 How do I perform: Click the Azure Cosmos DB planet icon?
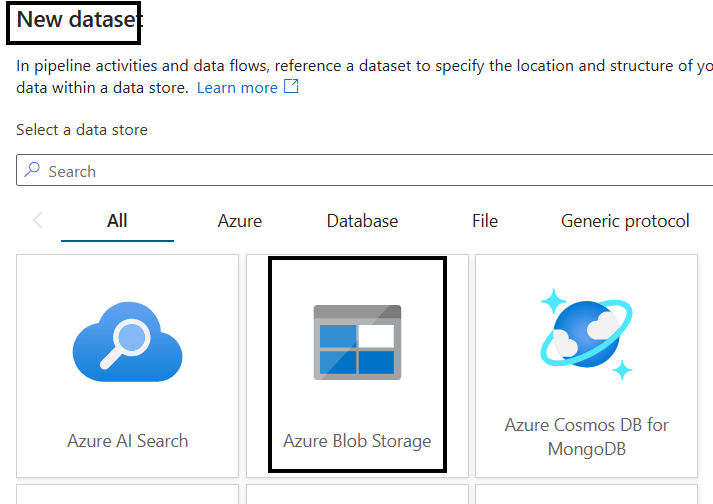point(586,335)
